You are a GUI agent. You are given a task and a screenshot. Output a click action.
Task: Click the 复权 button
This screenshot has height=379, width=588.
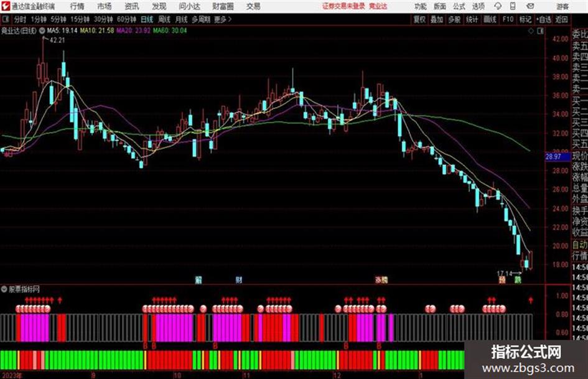419,19
